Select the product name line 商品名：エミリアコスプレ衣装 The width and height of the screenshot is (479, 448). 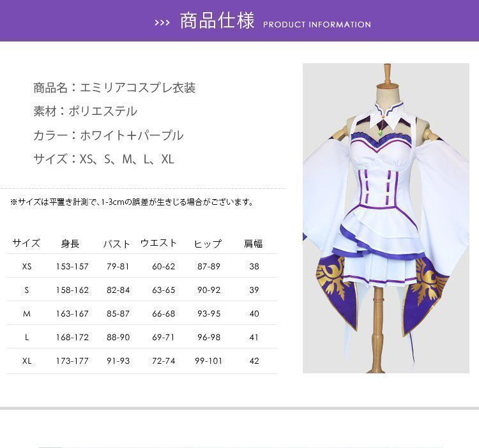pyautogui.click(x=114, y=88)
